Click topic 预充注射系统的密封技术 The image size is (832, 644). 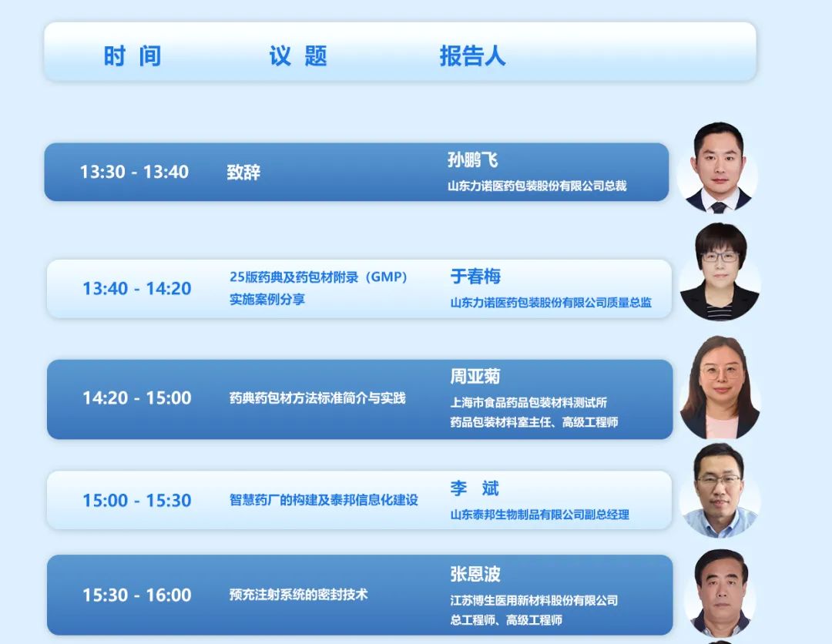click(298, 595)
